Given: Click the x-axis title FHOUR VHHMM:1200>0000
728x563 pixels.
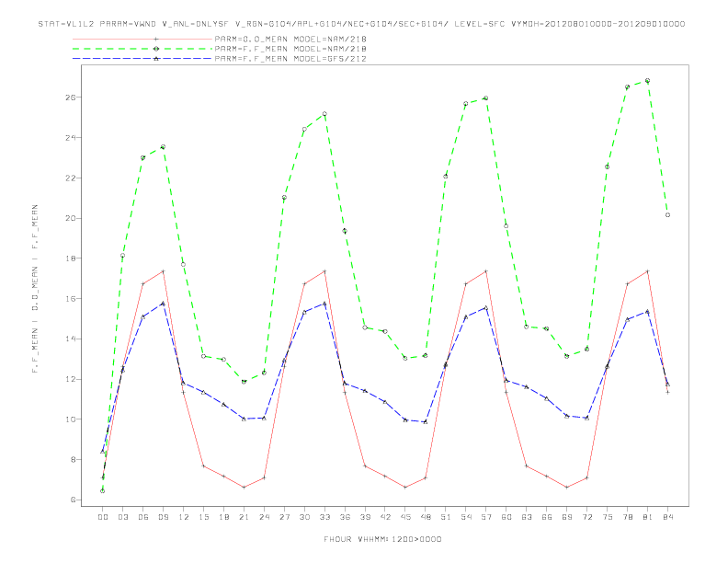Looking at the screenshot, I should coord(382,539).
